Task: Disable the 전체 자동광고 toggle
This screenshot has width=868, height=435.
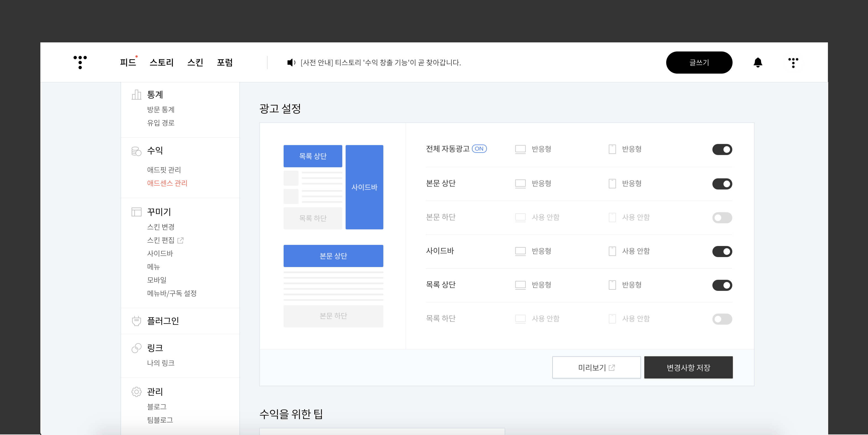Action: point(722,149)
